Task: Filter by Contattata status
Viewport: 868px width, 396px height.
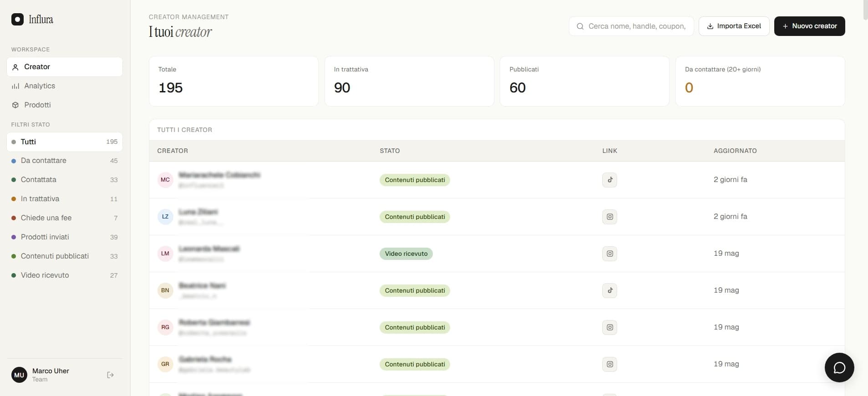Action: [65, 180]
